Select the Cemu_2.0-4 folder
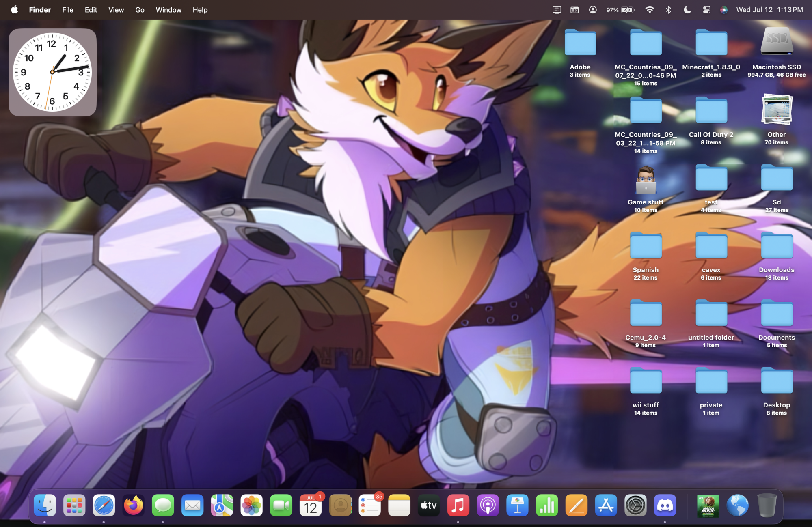Screen dimensions: 812x527 tap(646, 323)
